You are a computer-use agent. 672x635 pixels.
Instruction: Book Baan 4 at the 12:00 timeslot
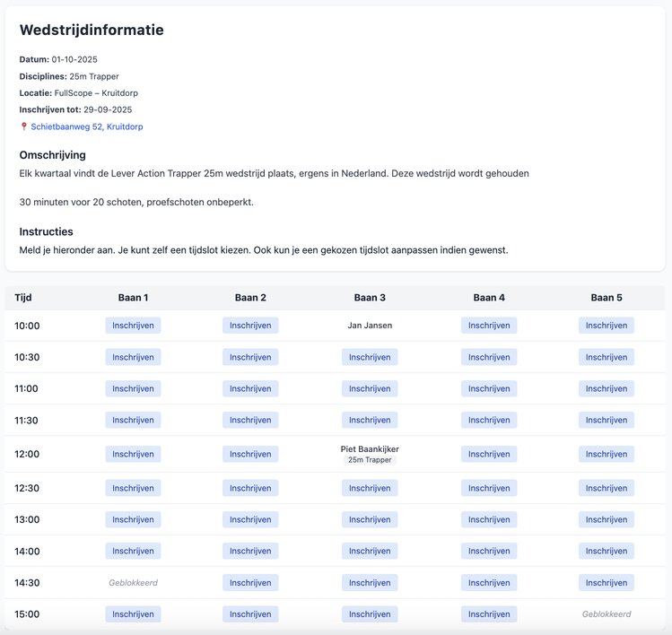point(489,454)
